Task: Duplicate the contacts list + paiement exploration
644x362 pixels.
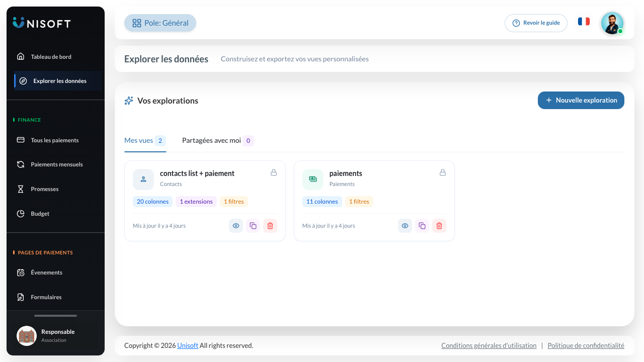Action: pos(253,226)
